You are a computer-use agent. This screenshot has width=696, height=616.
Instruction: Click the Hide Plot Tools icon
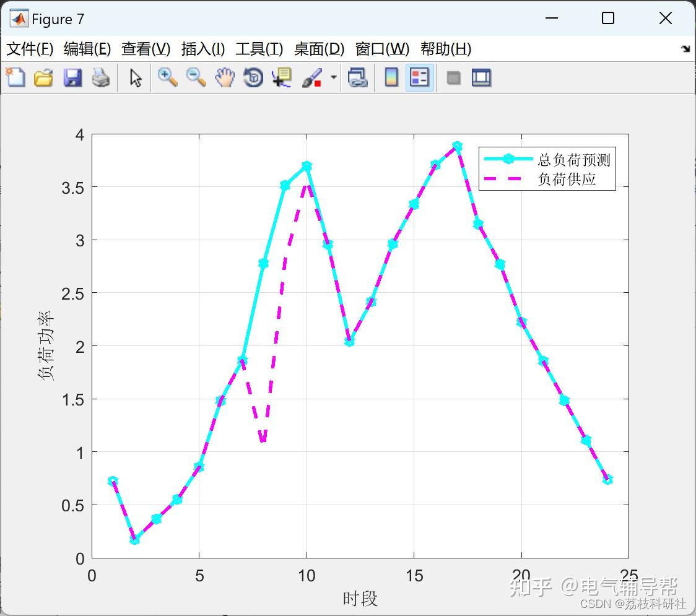453,78
